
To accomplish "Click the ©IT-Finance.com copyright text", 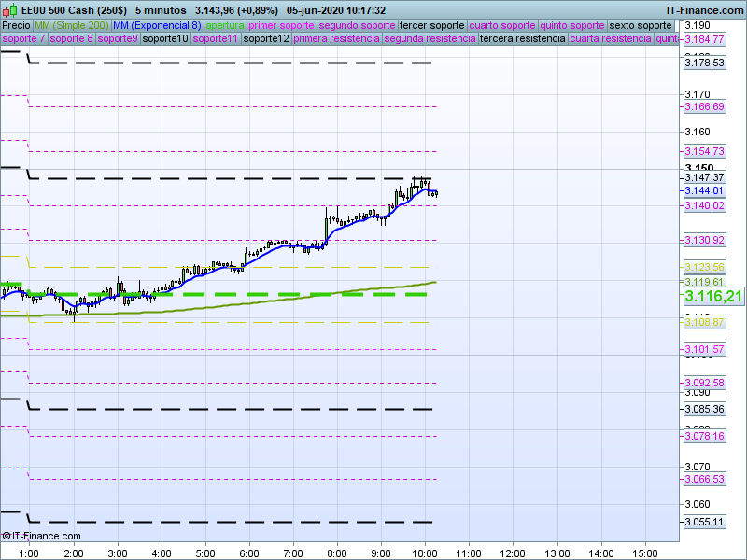I will pyautogui.click(x=41, y=536).
